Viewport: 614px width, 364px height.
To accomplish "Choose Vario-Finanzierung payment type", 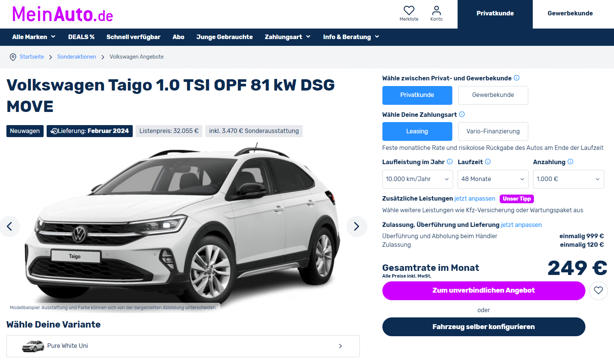I will point(493,131).
